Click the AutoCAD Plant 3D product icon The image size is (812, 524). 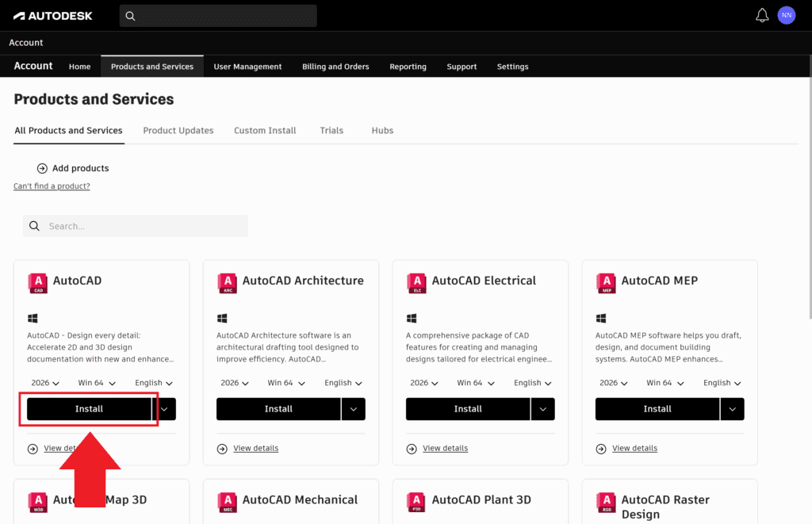pyautogui.click(x=416, y=502)
